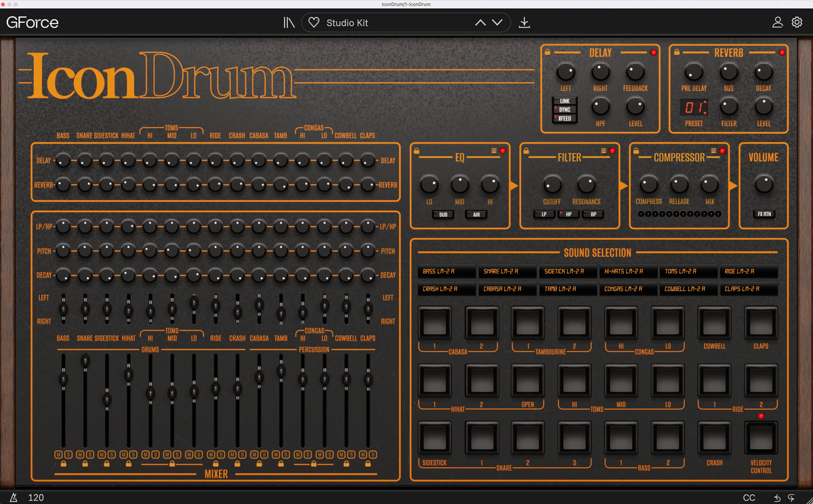Lock the REVERB section with padlock icon

coord(675,51)
